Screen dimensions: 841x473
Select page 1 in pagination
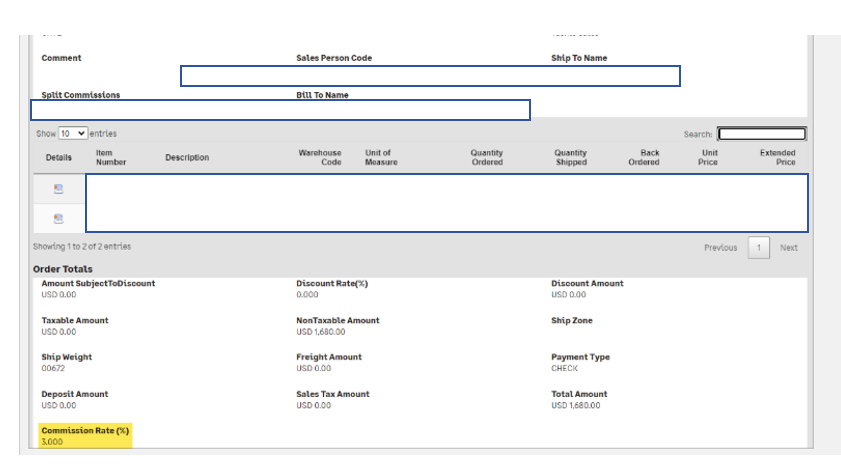[x=758, y=248]
